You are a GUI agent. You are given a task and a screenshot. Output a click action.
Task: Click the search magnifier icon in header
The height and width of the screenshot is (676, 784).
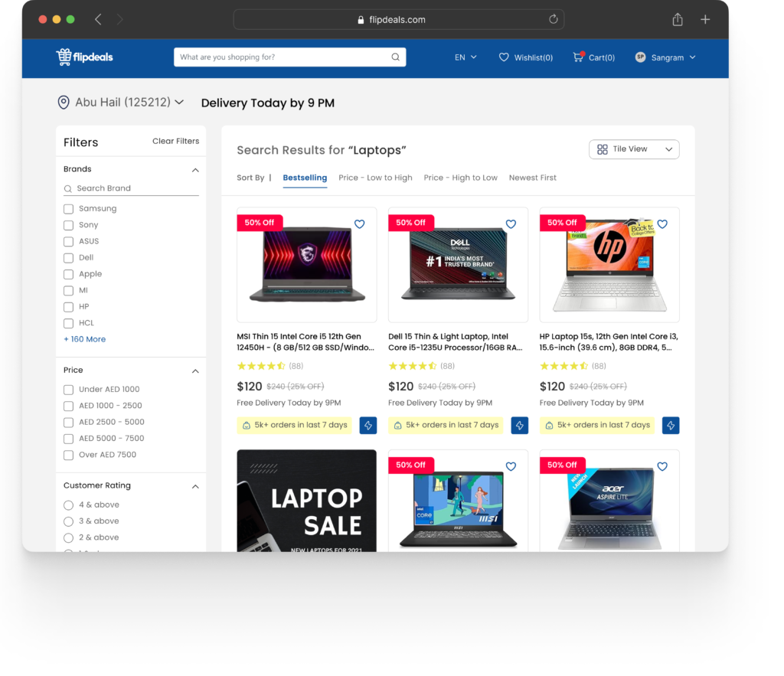point(396,57)
